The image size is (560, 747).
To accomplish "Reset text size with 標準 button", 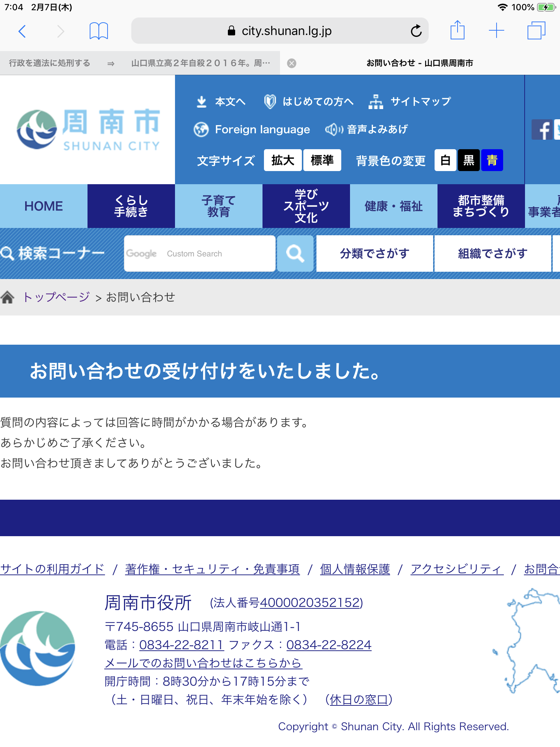I will pos(322,160).
